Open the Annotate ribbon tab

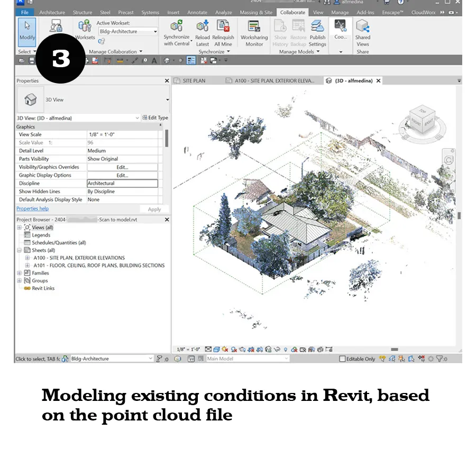(x=197, y=13)
